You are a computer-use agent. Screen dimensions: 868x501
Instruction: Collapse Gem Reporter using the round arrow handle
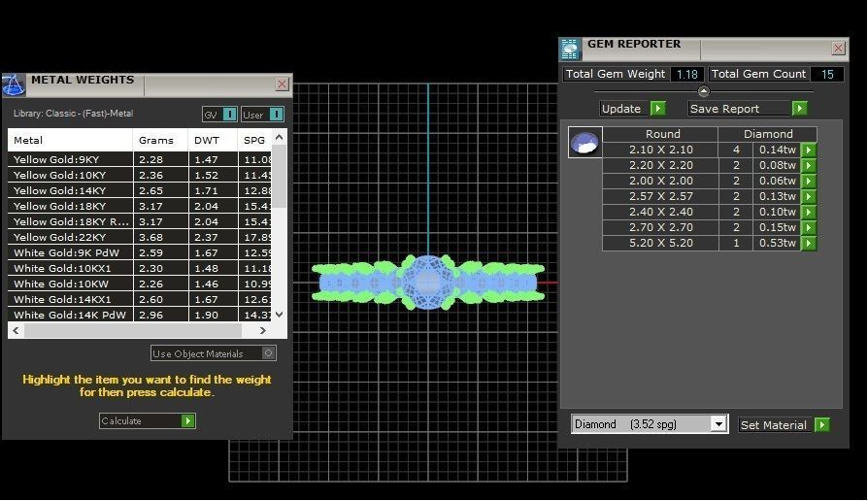click(704, 91)
